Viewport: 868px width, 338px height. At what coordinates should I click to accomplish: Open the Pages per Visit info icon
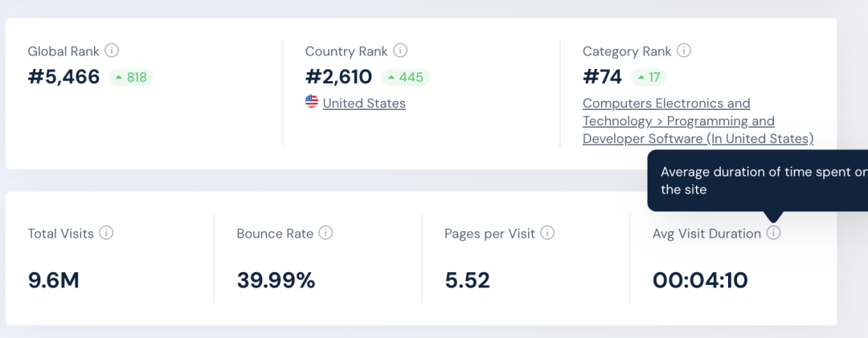(547, 233)
